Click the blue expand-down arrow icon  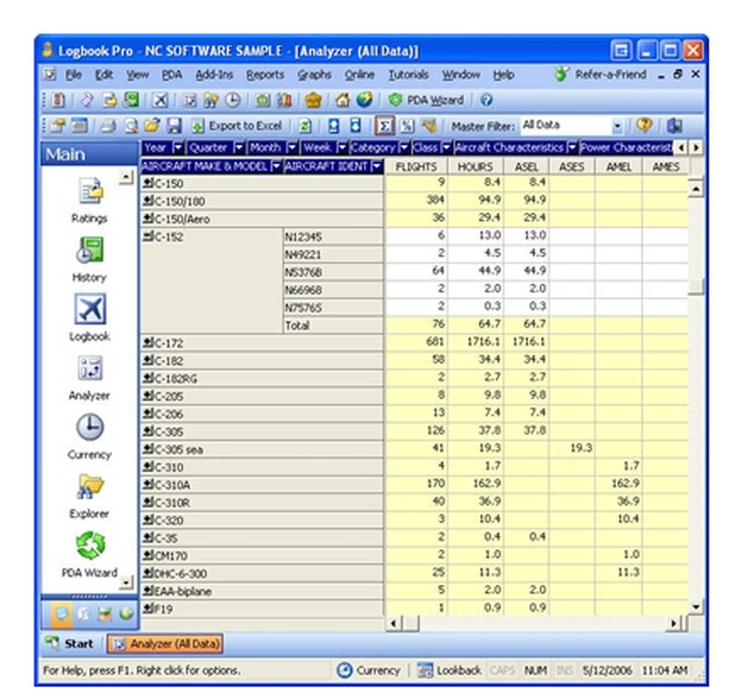click(356, 126)
